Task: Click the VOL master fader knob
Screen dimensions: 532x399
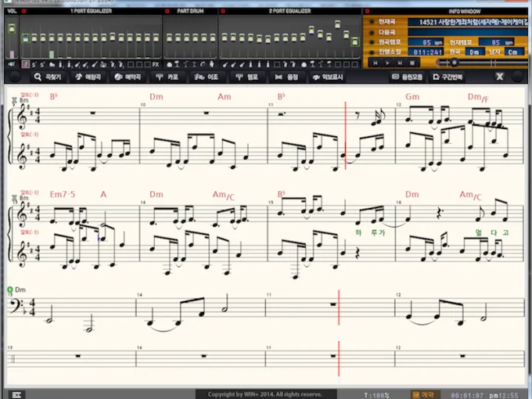Action: click(12, 28)
